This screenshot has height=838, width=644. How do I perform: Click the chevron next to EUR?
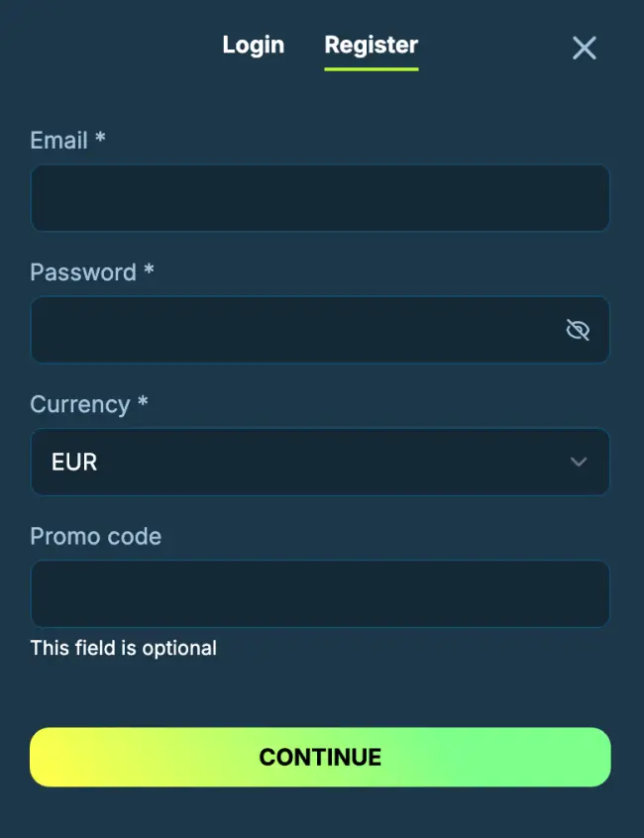[x=578, y=462]
